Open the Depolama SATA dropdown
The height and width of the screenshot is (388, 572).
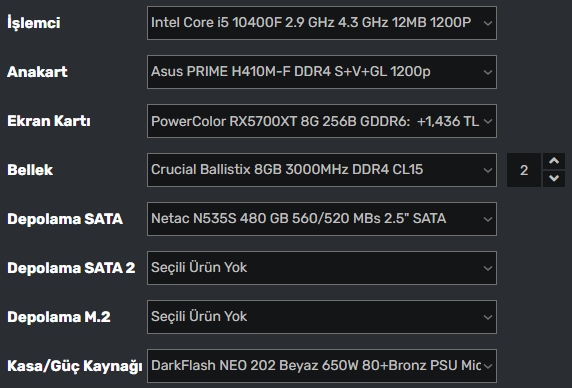(322, 219)
